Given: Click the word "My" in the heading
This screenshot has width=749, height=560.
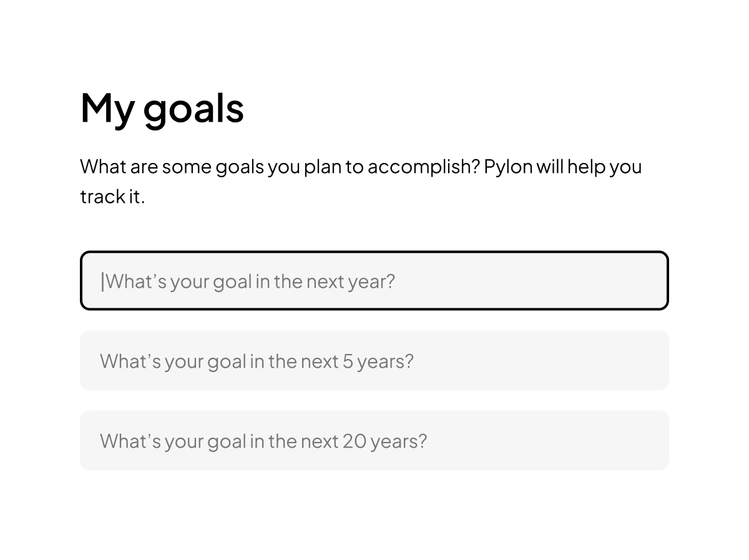Looking at the screenshot, I should click(107, 109).
